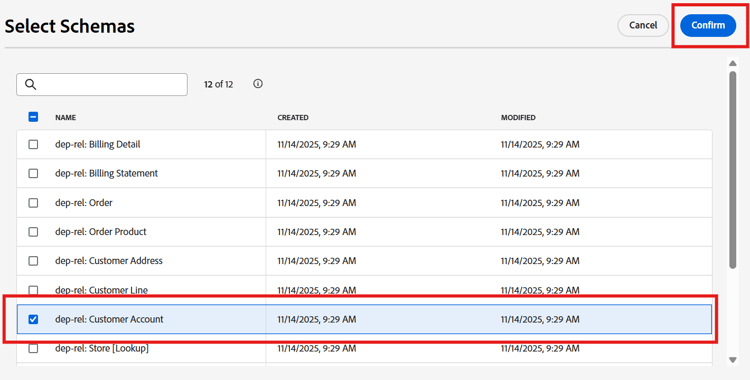Screen dimensions: 750x380
Task: Click modified date of Customer Address row
Action: 540,261
